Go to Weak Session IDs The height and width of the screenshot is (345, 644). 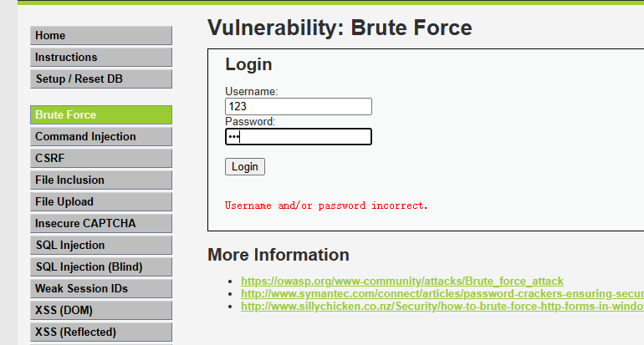coord(100,289)
